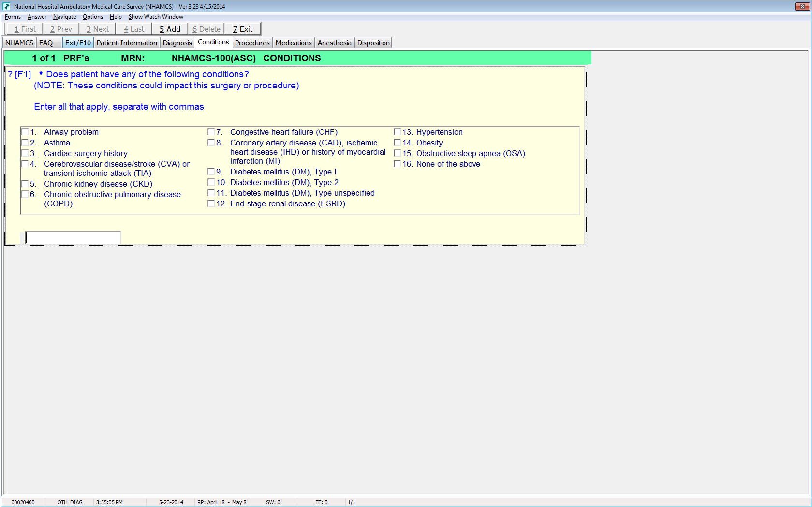
Task: Switch to the Diagnosis tab
Action: 177,43
